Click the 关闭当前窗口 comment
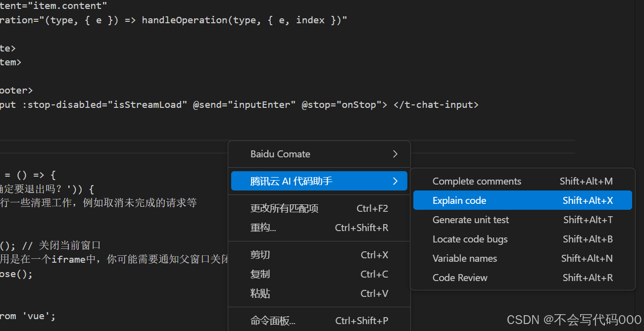Viewport: 644px width, 331px height. coord(70,245)
